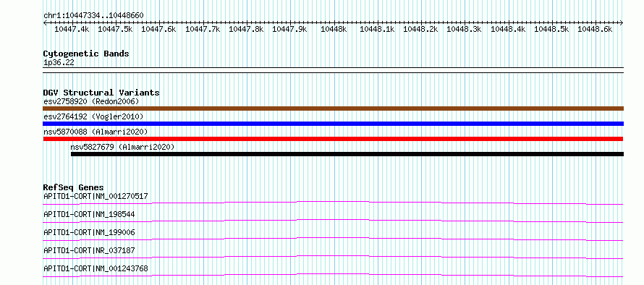
Task: Click the DGV Structural Variants track title
Action: click(x=101, y=93)
